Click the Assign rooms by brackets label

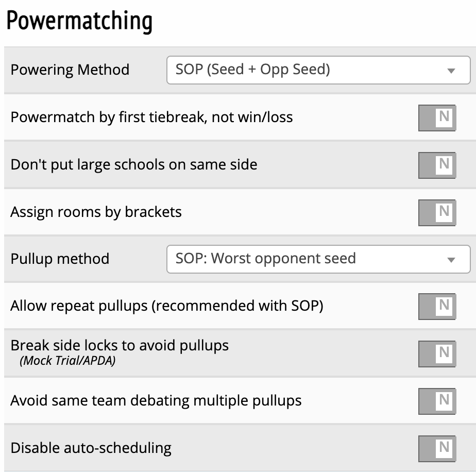click(x=96, y=212)
